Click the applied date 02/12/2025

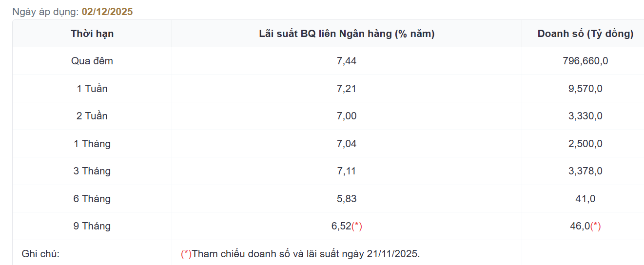click(x=107, y=12)
